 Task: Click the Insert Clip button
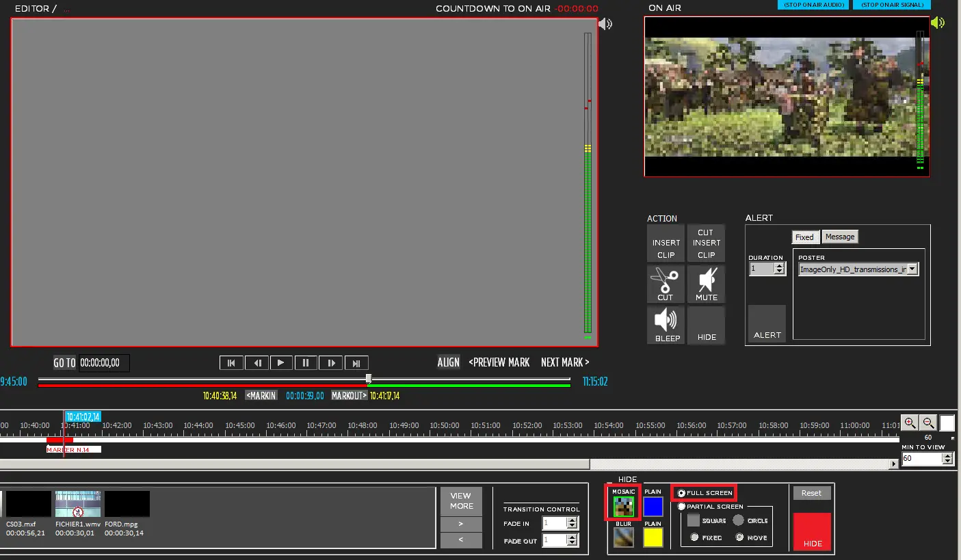[666, 243]
